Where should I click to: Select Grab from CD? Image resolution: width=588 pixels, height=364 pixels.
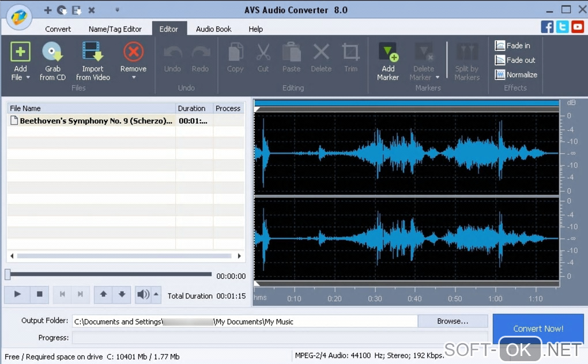(x=52, y=62)
